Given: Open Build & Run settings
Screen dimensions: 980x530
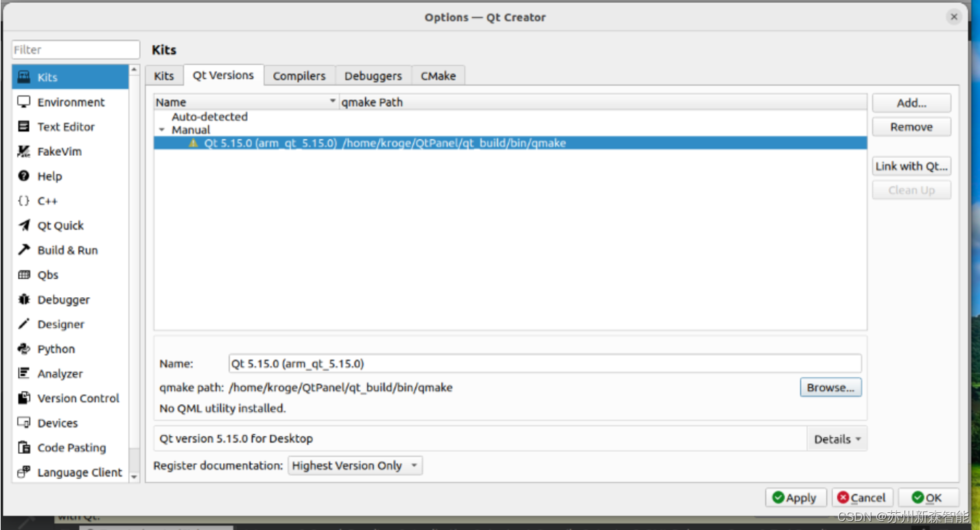Looking at the screenshot, I should (68, 250).
